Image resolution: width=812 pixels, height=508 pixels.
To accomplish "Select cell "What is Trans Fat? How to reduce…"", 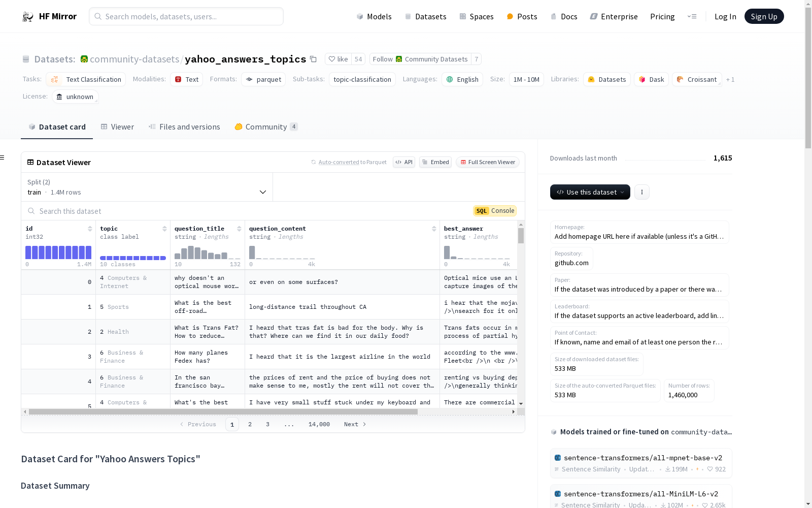I will coord(208,332).
